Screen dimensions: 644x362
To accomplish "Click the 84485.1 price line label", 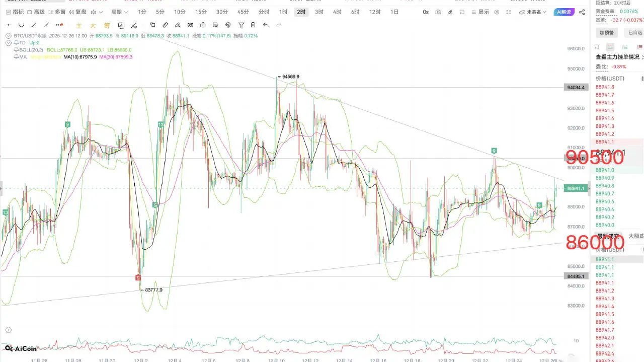I will [576, 276].
